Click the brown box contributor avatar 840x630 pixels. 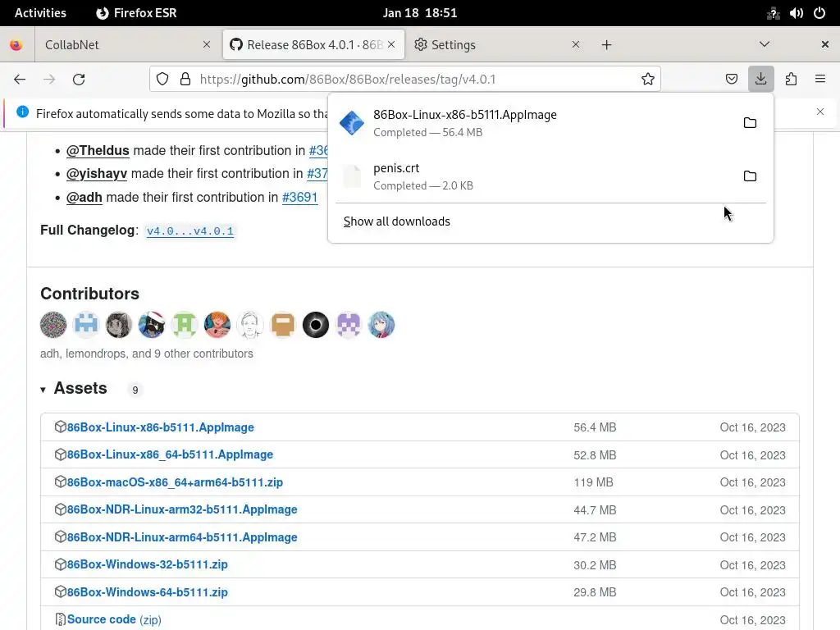(x=283, y=325)
